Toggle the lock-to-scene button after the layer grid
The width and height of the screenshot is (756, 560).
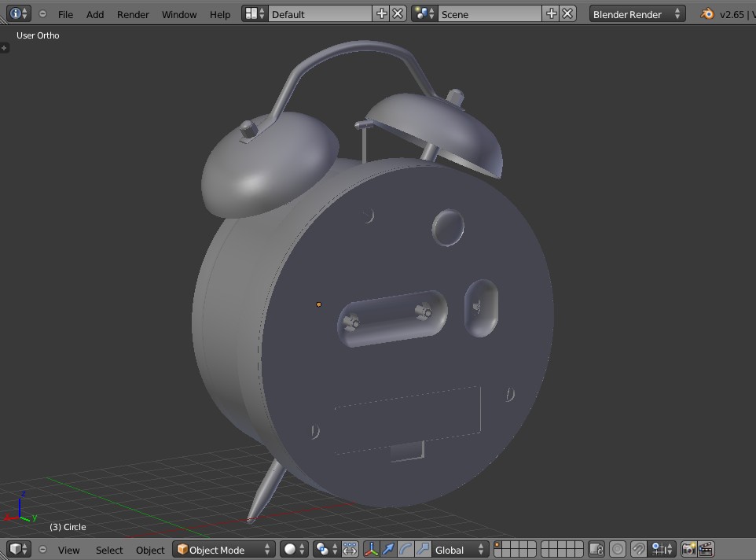coord(595,549)
